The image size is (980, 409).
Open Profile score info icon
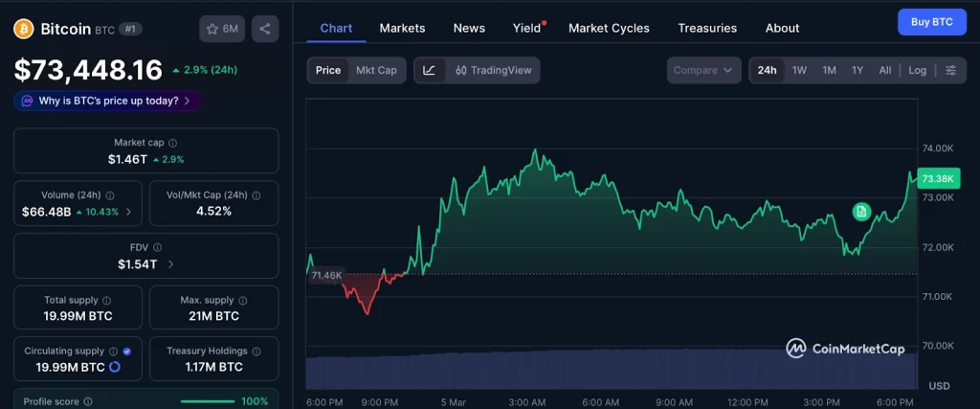[88, 401]
